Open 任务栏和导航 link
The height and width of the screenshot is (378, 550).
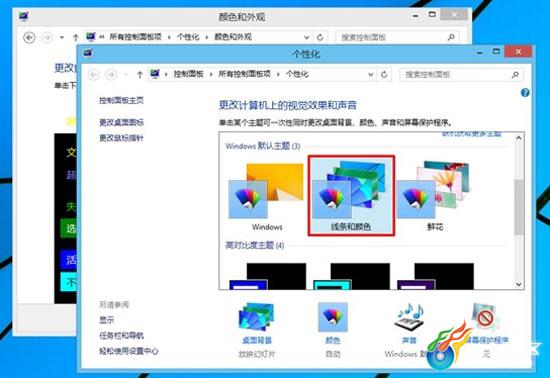121,336
